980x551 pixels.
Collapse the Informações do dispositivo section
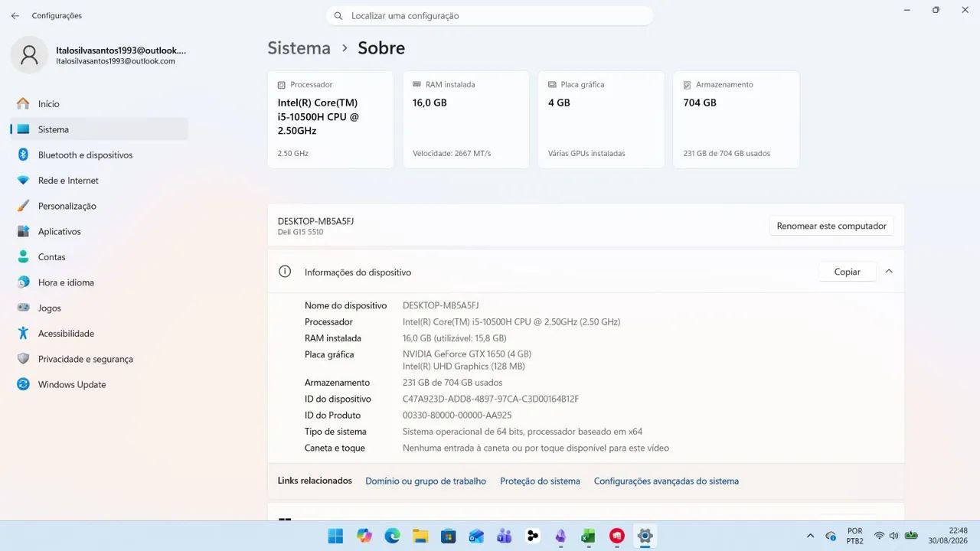point(889,271)
